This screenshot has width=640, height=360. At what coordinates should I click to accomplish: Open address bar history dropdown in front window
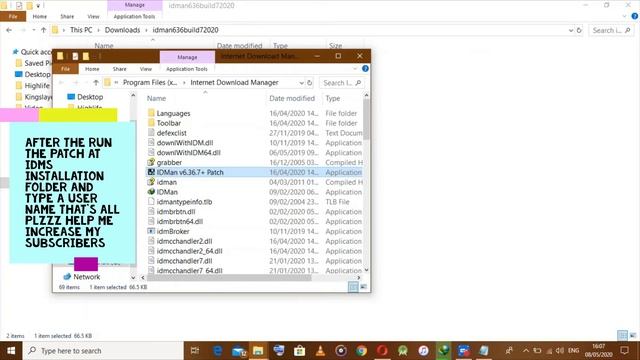pyautogui.click(x=301, y=83)
